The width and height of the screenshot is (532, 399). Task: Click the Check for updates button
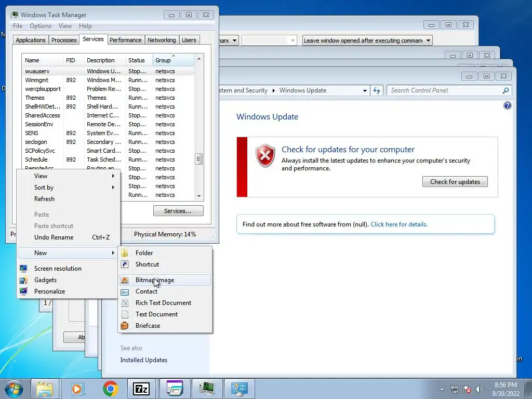click(x=455, y=181)
